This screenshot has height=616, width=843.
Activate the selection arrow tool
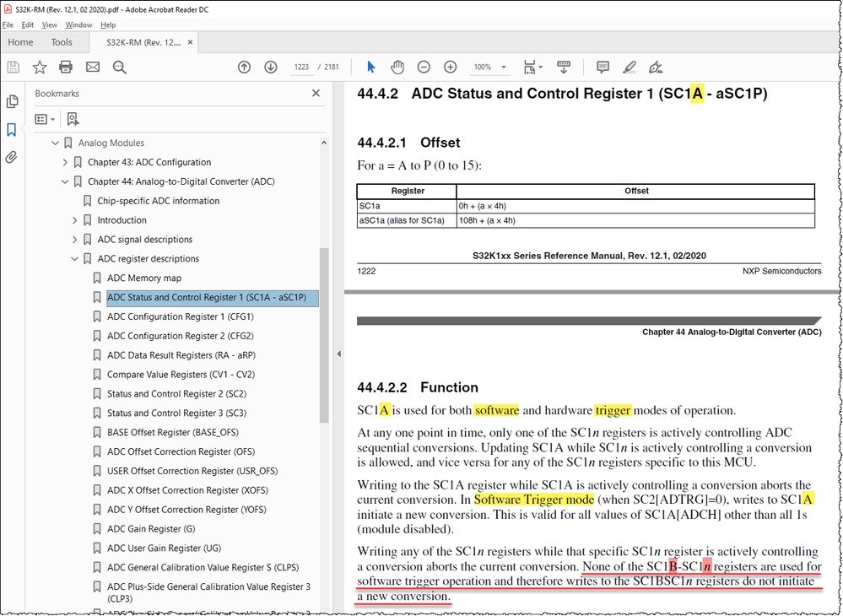370,67
